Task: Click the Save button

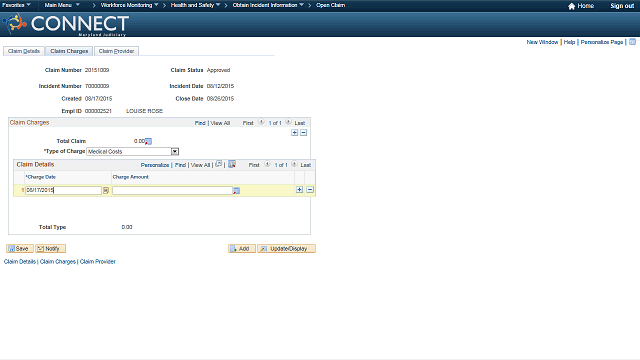Action: pyautogui.click(x=20, y=249)
